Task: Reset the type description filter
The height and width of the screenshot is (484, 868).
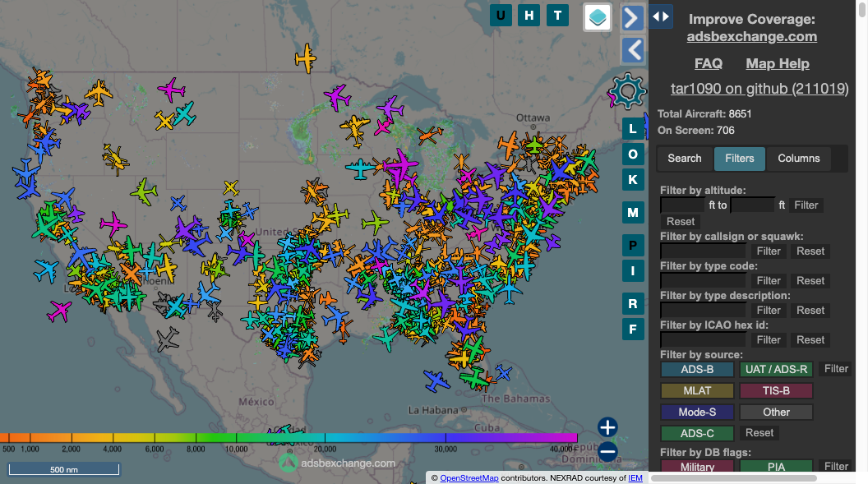Action: click(x=810, y=311)
